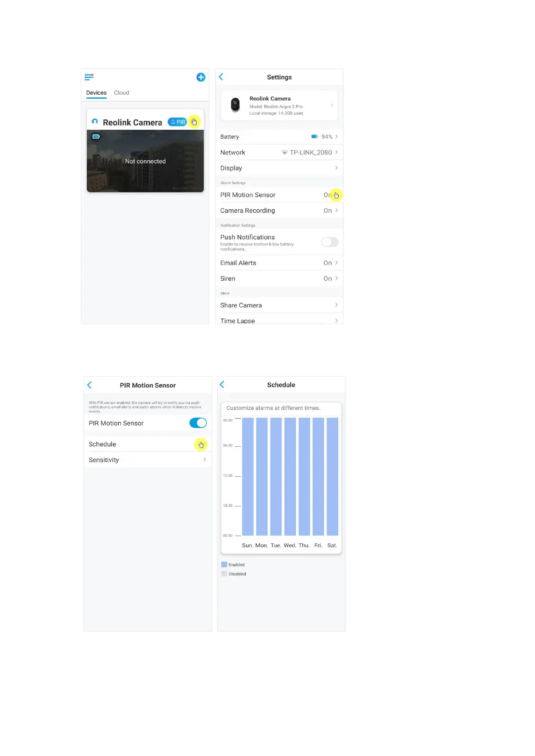
Task: Click the 'Model: Reolink Argus 3 Pro' text
Action: point(276,106)
